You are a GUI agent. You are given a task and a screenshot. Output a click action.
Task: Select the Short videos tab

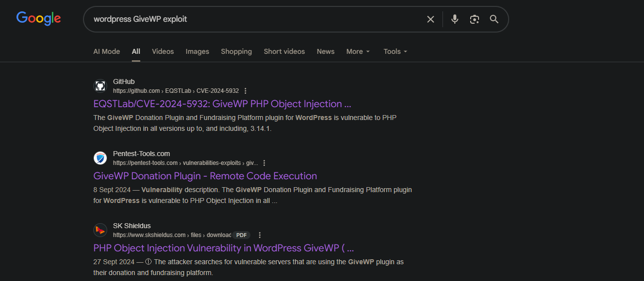click(284, 51)
